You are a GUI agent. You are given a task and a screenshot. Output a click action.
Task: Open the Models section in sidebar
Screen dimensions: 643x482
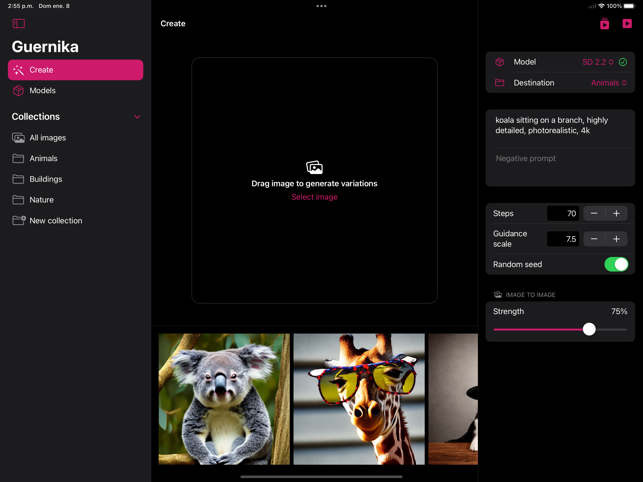[x=75, y=91]
